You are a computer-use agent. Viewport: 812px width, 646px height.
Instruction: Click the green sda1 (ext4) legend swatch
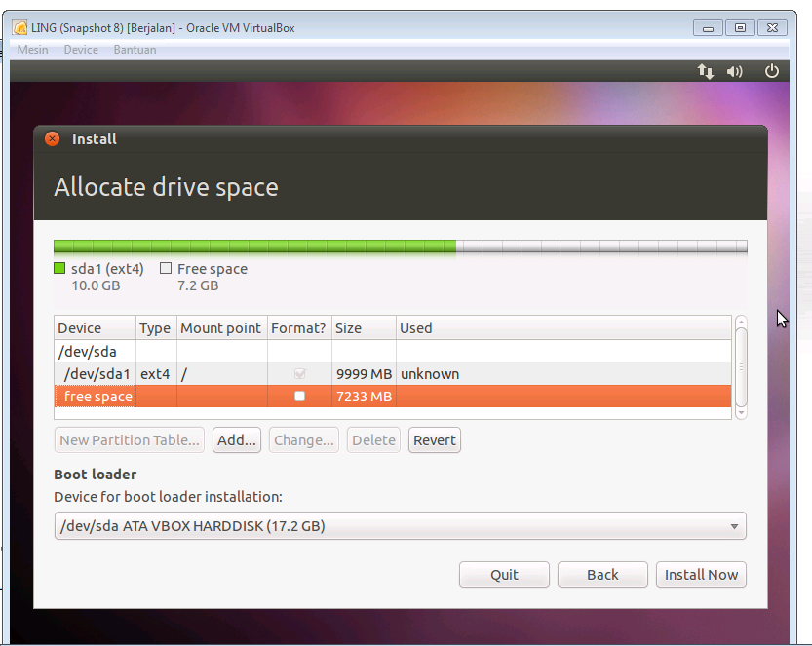click(59, 268)
